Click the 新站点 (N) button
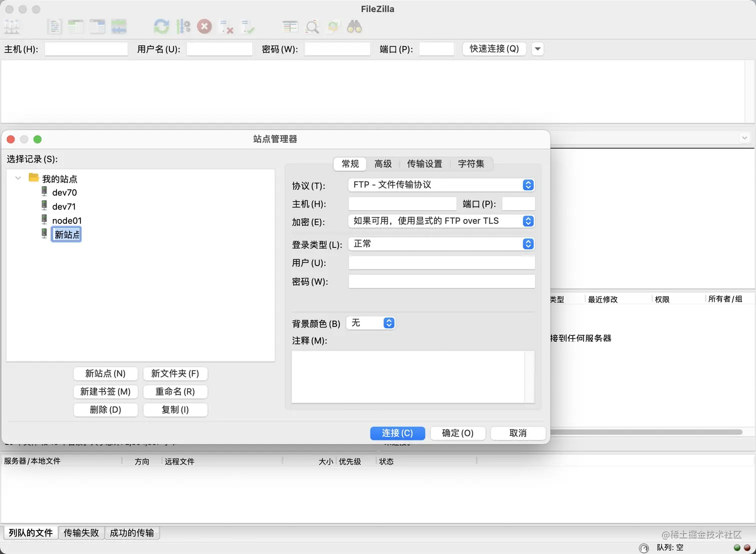The height and width of the screenshot is (554, 756). pos(105,373)
